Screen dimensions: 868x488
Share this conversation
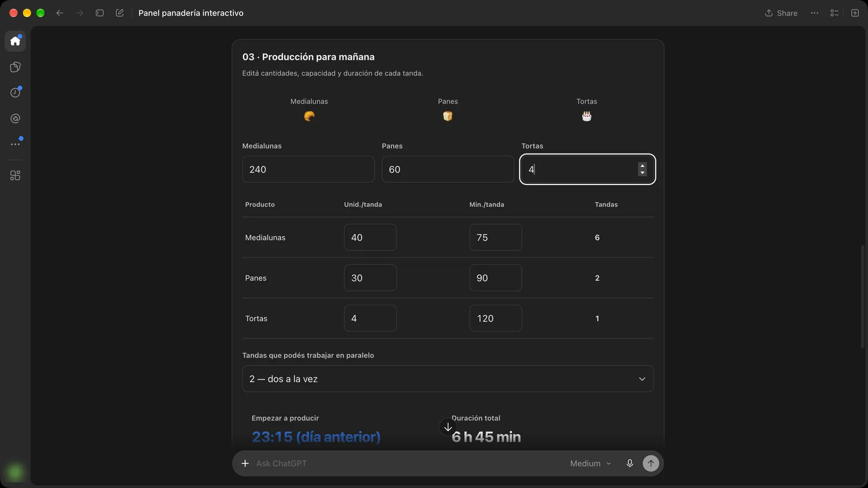click(x=781, y=13)
